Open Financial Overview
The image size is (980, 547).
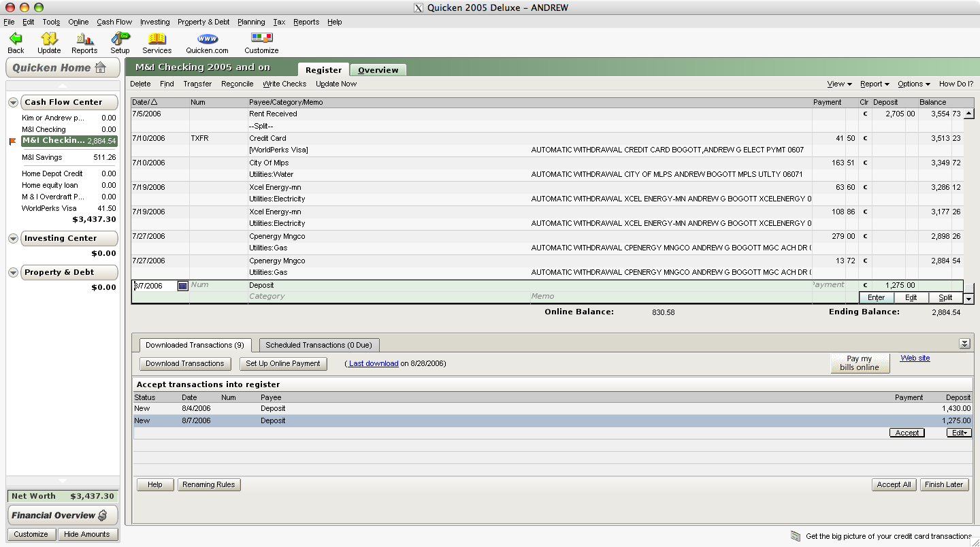63,515
